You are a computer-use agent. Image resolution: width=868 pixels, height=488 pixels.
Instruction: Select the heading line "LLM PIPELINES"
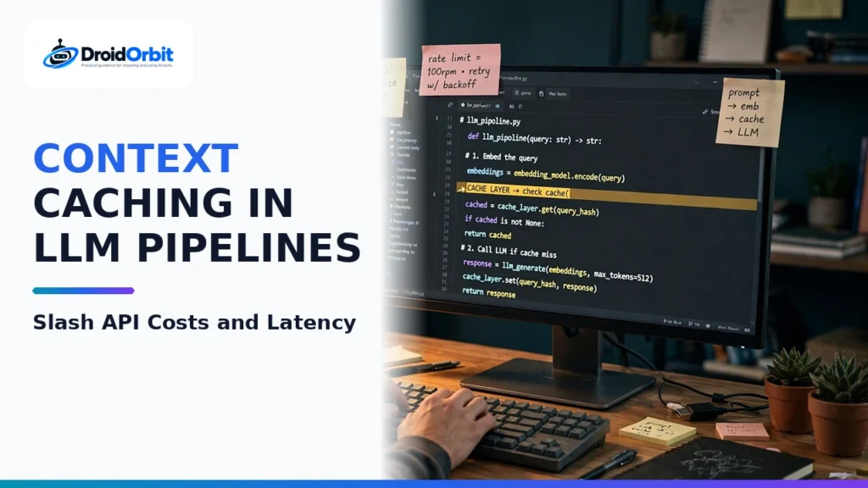tap(197, 247)
